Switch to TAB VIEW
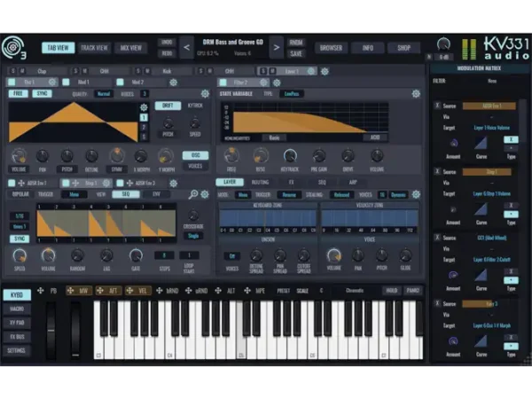Viewport: 532px width, 399px height. click(x=58, y=48)
